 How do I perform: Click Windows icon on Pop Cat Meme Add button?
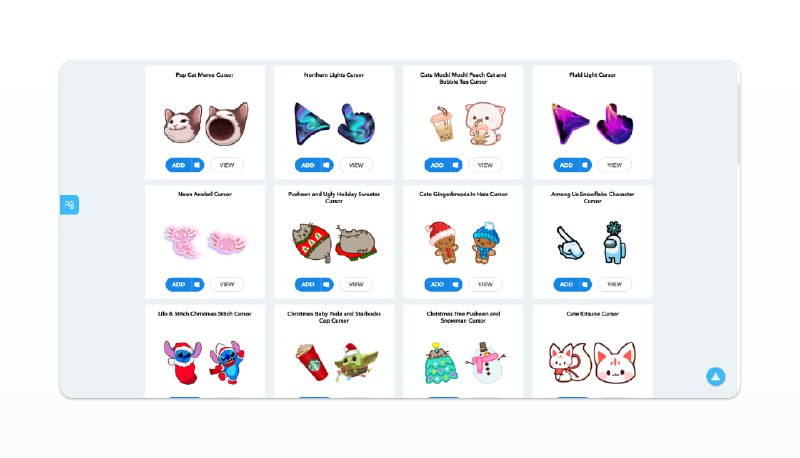[197, 165]
